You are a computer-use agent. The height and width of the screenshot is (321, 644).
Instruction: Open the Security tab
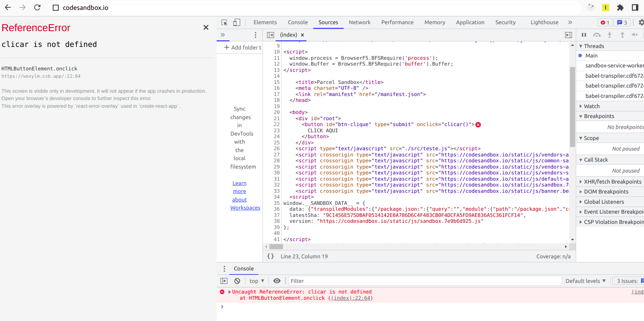(x=505, y=22)
